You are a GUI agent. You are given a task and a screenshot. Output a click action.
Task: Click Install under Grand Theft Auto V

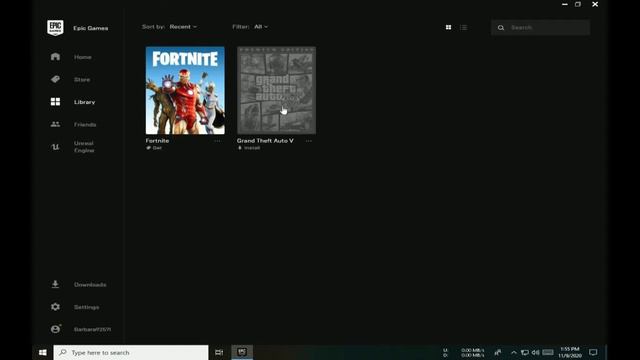tap(249, 148)
